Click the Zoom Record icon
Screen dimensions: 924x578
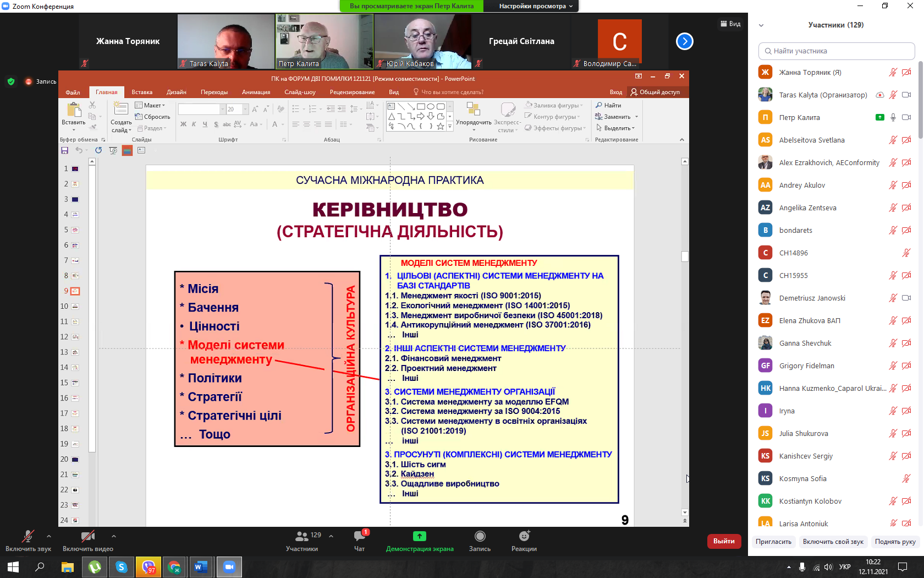click(x=480, y=536)
